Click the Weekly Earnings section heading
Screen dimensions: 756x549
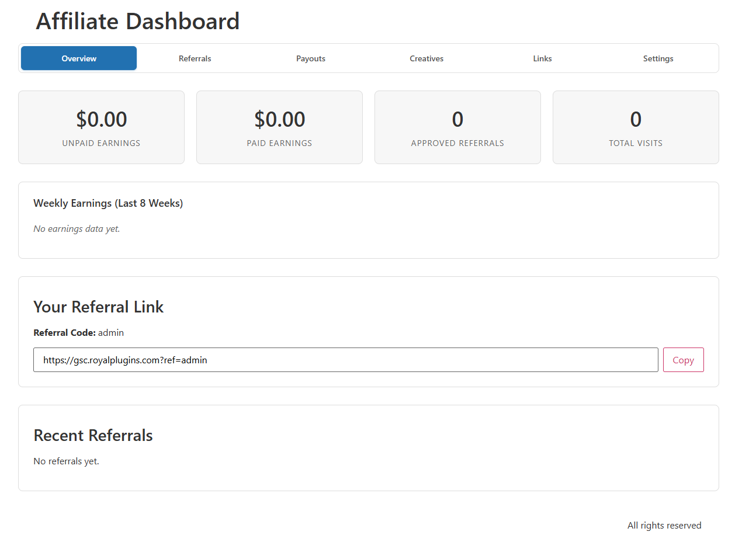click(108, 203)
